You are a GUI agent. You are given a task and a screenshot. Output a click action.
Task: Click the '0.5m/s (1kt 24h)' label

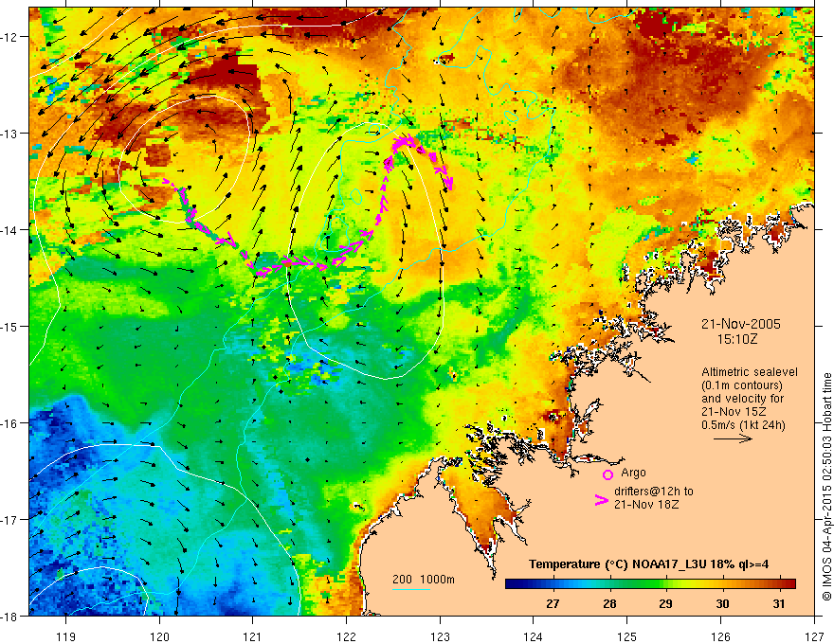click(x=743, y=425)
